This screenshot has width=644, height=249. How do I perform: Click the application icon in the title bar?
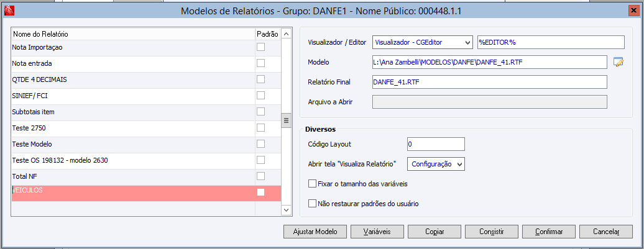[7, 11]
